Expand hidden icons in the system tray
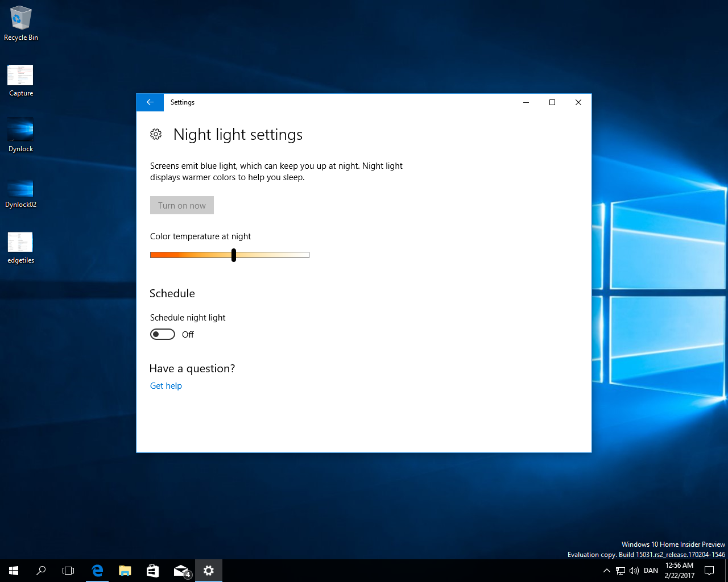728x582 pixels. (606, 571)
